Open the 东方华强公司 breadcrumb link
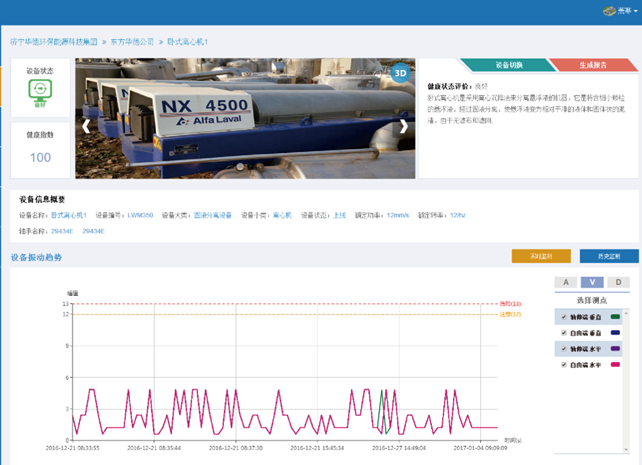This screenshot has height=465, width=642. coord(133,42)
